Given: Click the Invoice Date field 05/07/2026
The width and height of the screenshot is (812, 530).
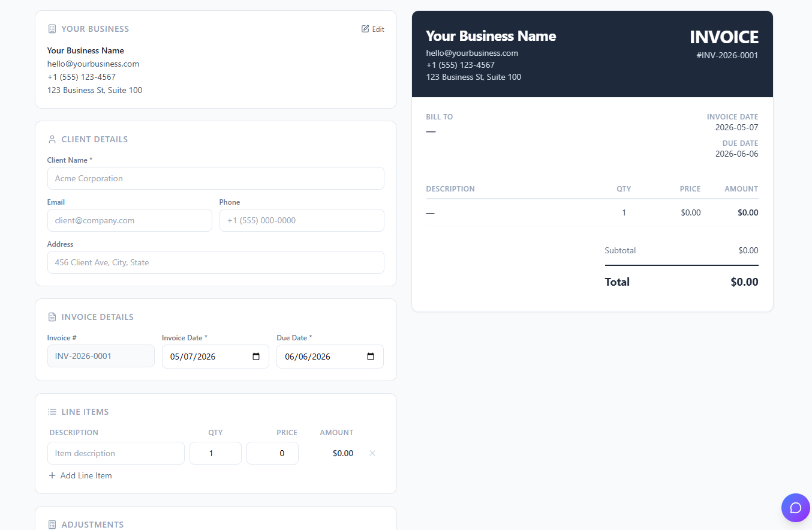Looking at the screenshot, I should 215,357.
